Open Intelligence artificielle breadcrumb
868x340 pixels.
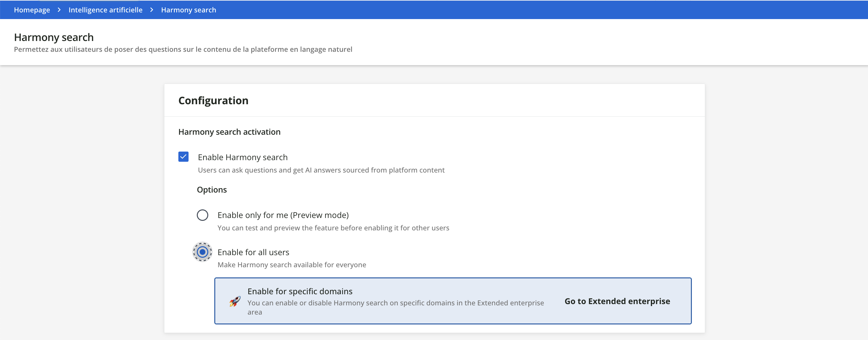tap(106, 10)
